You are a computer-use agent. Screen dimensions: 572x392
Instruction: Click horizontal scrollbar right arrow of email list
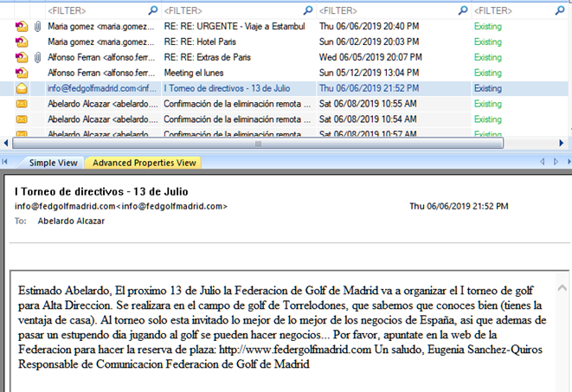tap(562, 143)
